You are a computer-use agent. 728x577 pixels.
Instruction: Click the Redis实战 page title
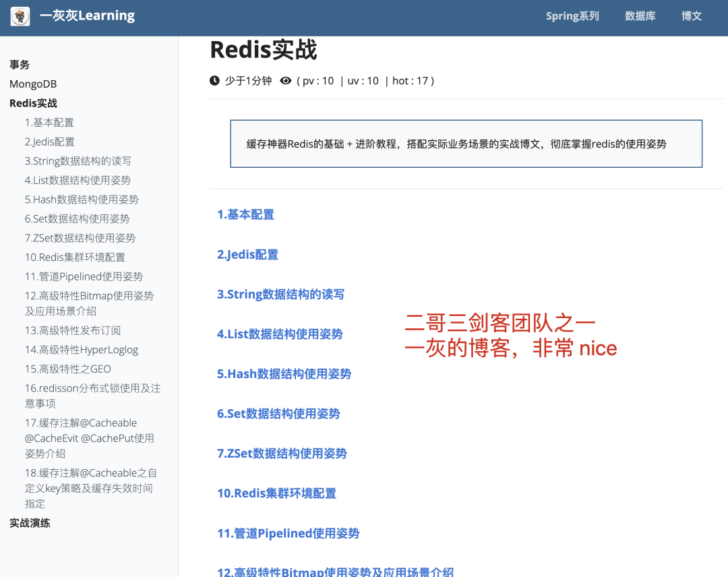(x=264, y=50)
